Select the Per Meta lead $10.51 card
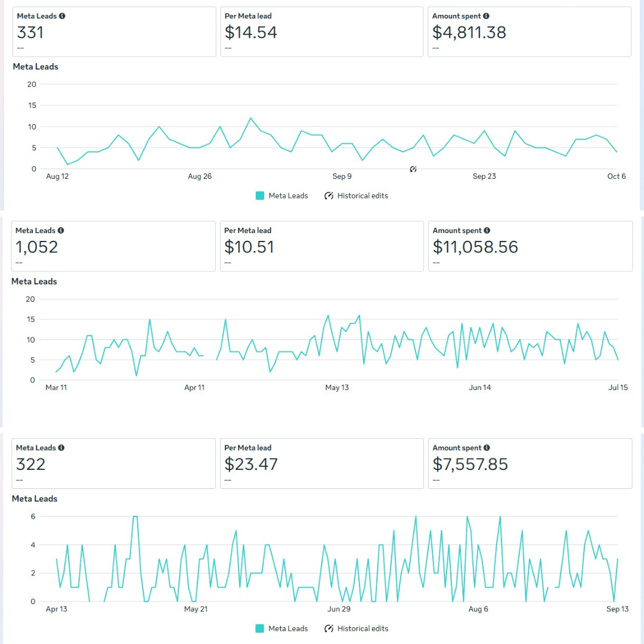The width and height of the screenshot is (644, 644). pyautogui.click(x=321, y=246)
